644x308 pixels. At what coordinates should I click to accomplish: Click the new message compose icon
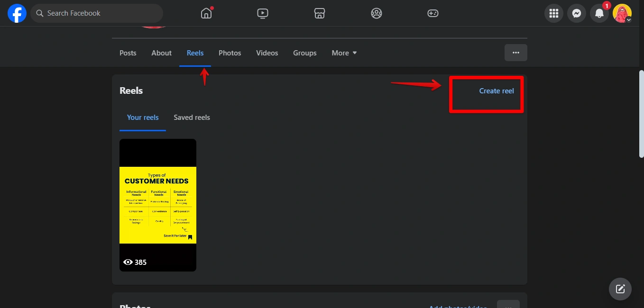pos(620,289)
